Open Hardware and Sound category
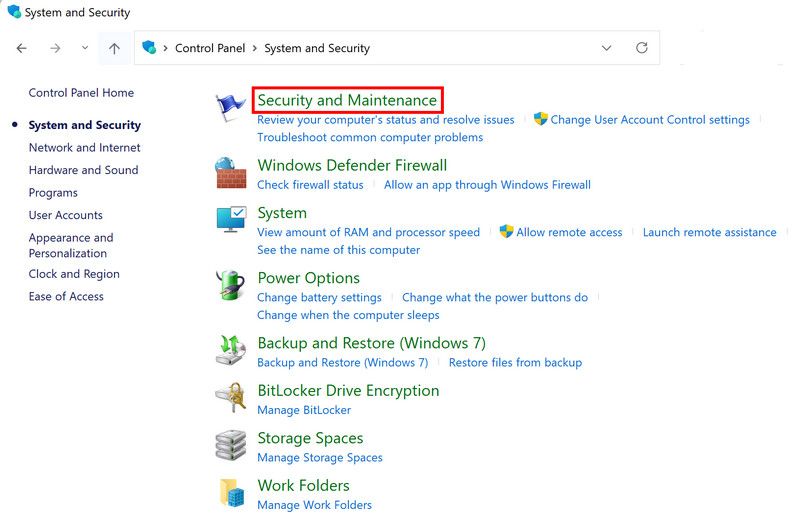The height and width of the screenshot is (519, 800). pos(83,170)
